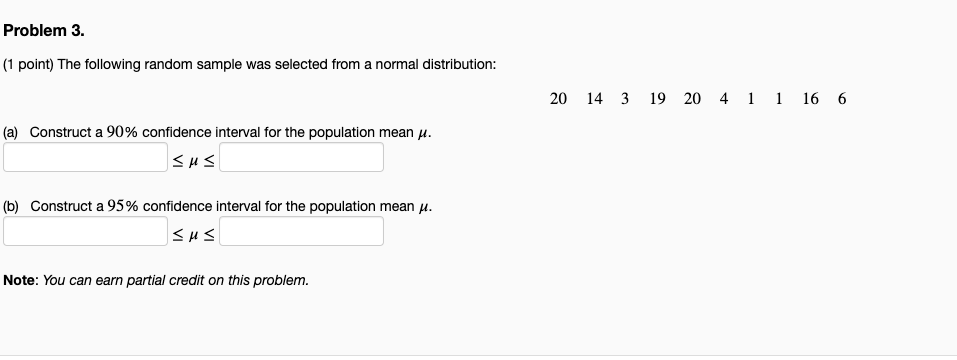
Task: Click the ≤ μ ≤ symbol under part (a)
Action: pyautogui.click(x=193, y=161)
